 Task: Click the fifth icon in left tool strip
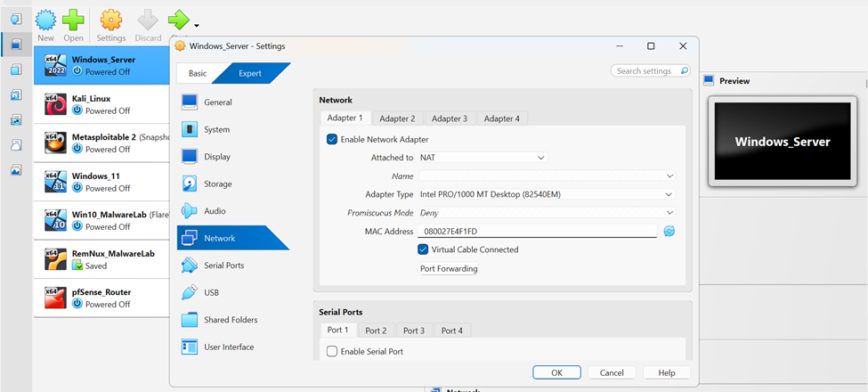pyautogui.click(x=16, y=119)
